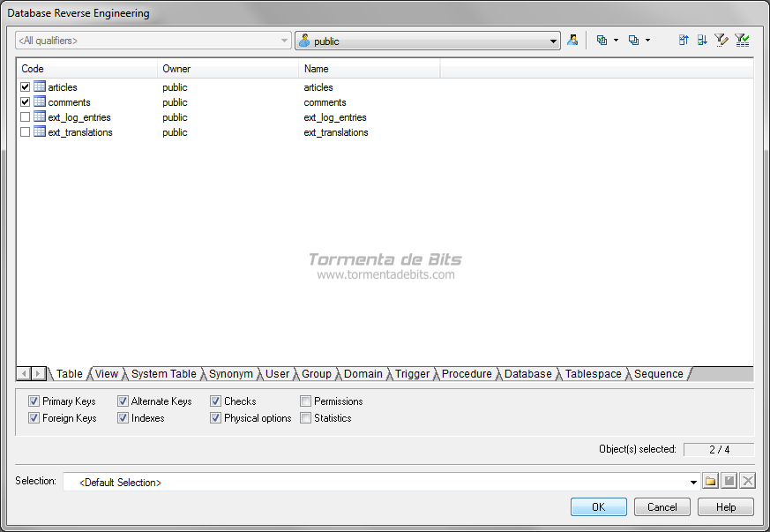The image size is (770, 532).
Task: Enable the Permissions checkbox
Action: (x=305, y=401)
